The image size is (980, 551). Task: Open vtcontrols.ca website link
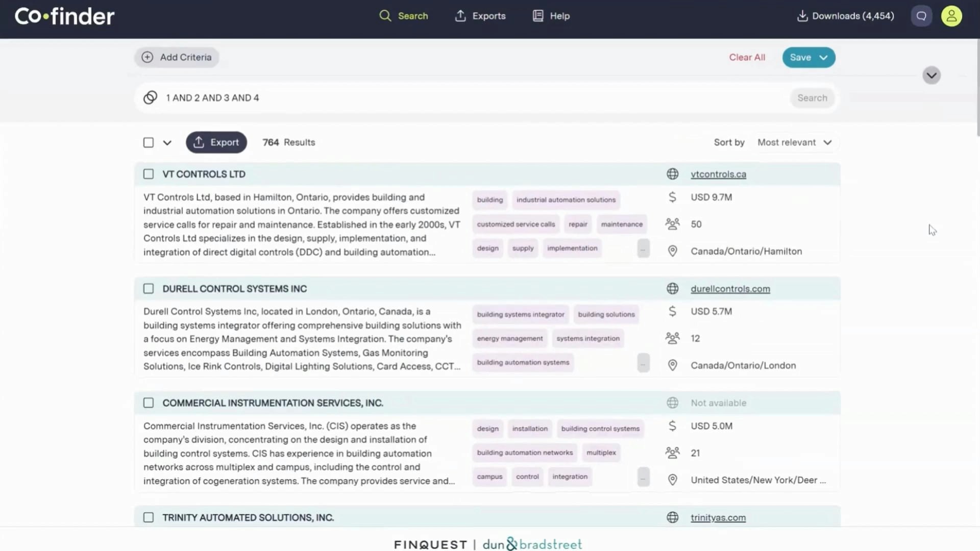point(718,174)
